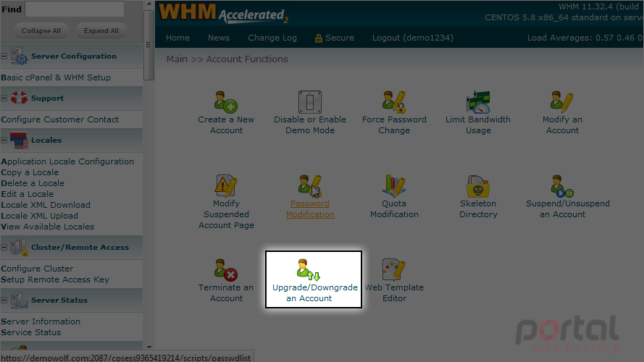
Task: Click the Support lifebuoy icon
Action: tap(19, 98)
